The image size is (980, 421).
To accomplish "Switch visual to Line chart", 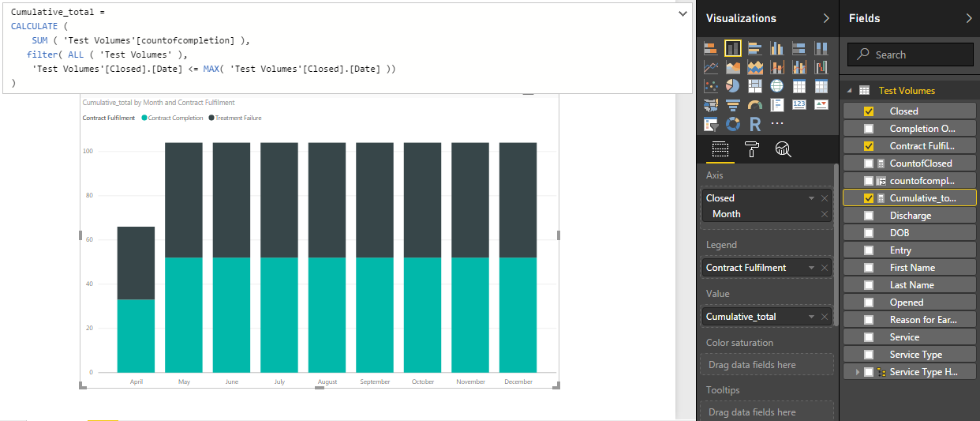I will point(711,67).
